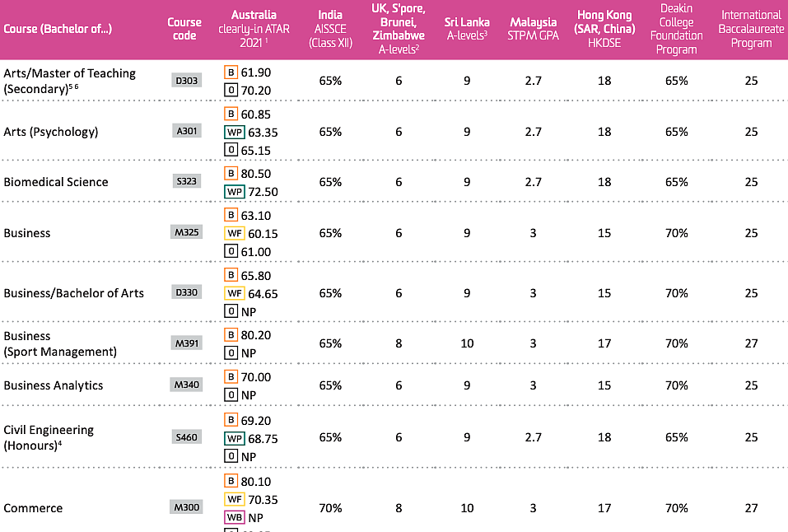Screen dimensions: 788x532
Task: Click the International Baccalaureate Program header
Action: click(x=751, y=29)
